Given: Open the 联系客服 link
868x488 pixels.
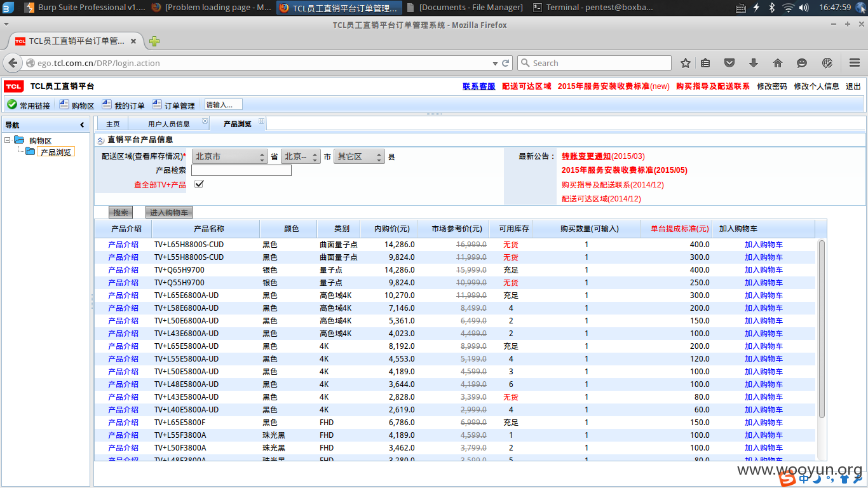Looking at the screenshot, I should point(478,86).
